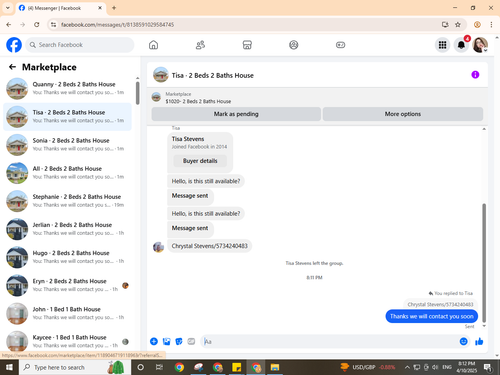500x375 pixels.
Task: Show hidden system tray icons
Action: tap(407, 367)
